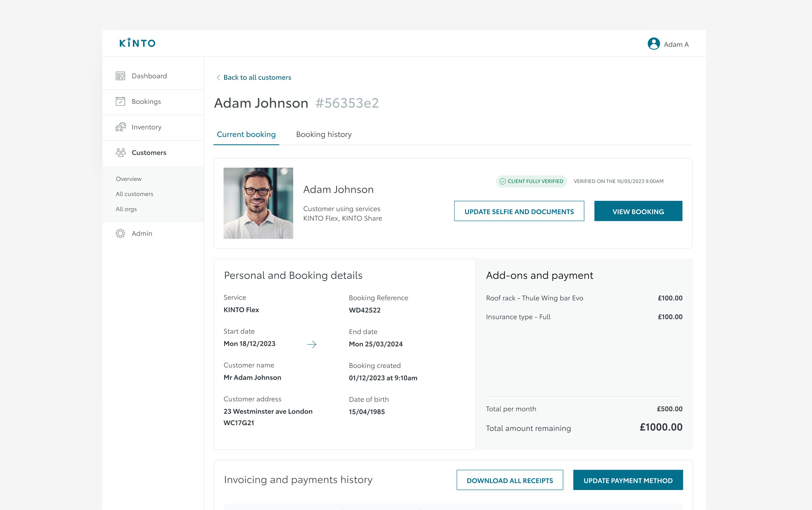Click Update Selfie and Documents button
The image size is (812, 510).
pos(519,211)
